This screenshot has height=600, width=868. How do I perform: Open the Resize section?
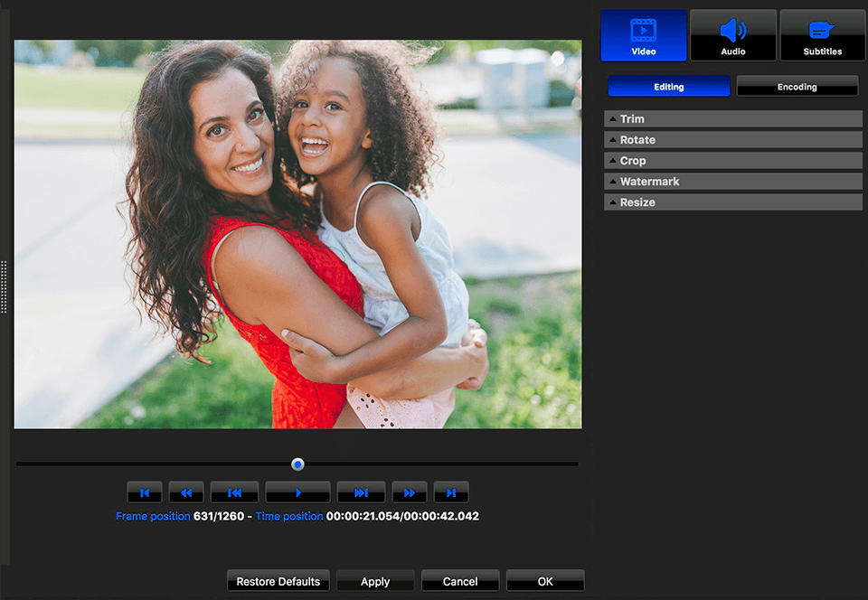coord(732,202)
